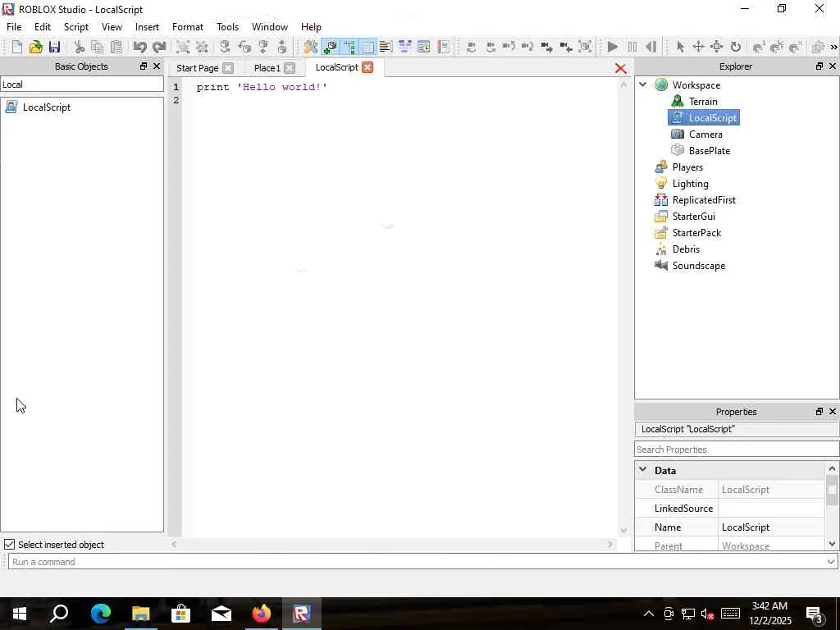Open the Script menu
Image resolution: width=840 pixels, height=630 pixels.
tap(76, 27)
